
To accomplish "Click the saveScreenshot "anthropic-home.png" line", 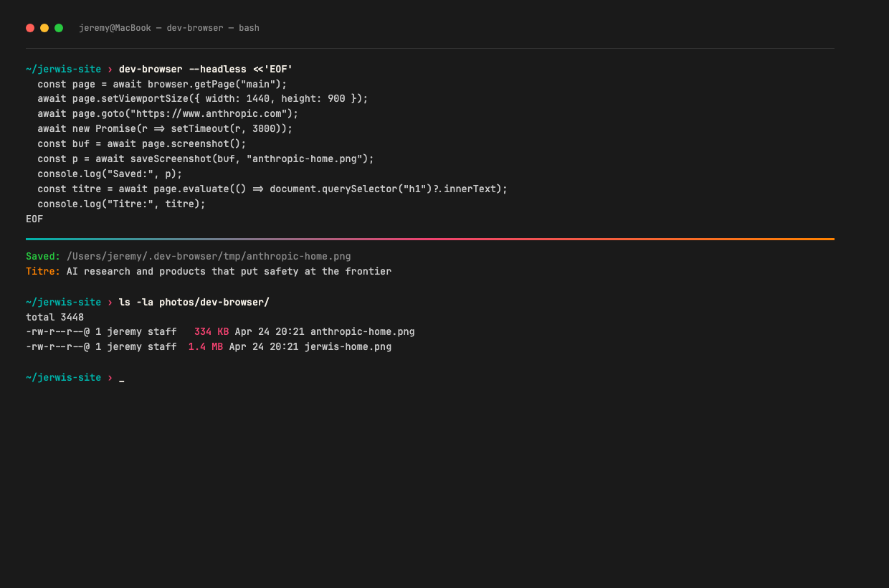I will click(206, 159).
